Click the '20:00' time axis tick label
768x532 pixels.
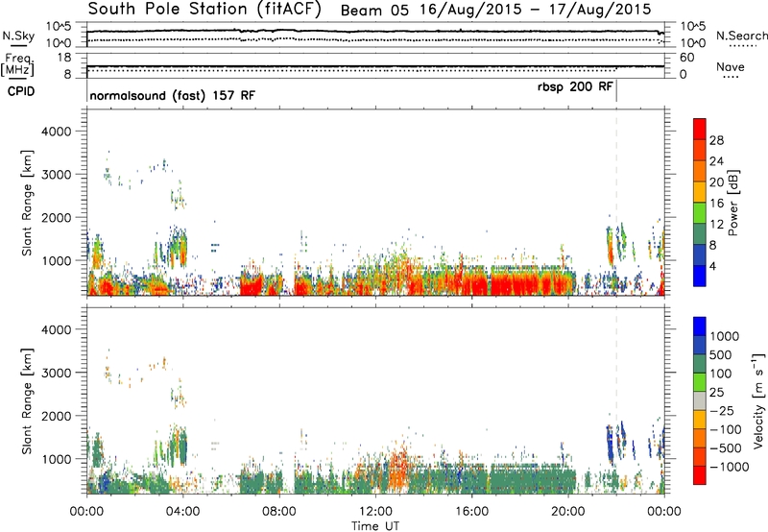pyautogui.click(x=568, y=512)
